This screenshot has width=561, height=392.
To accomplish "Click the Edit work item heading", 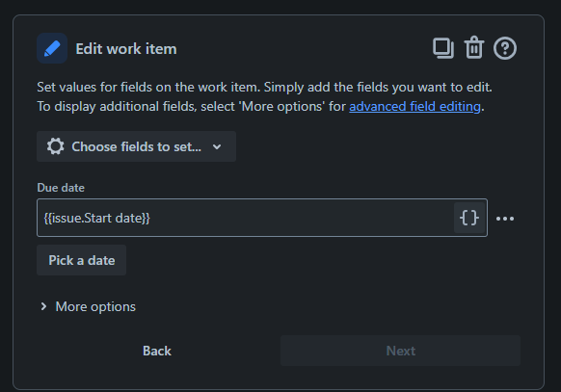I will 126,48.
